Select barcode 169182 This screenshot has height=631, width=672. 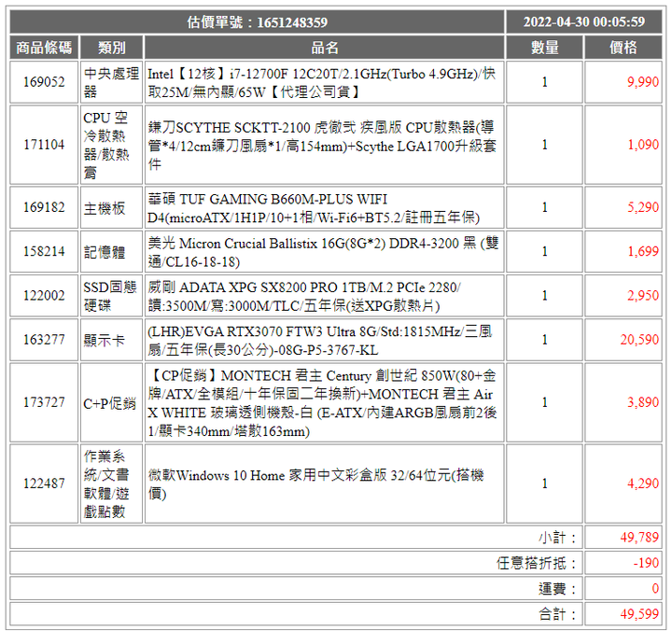(44, 207)
